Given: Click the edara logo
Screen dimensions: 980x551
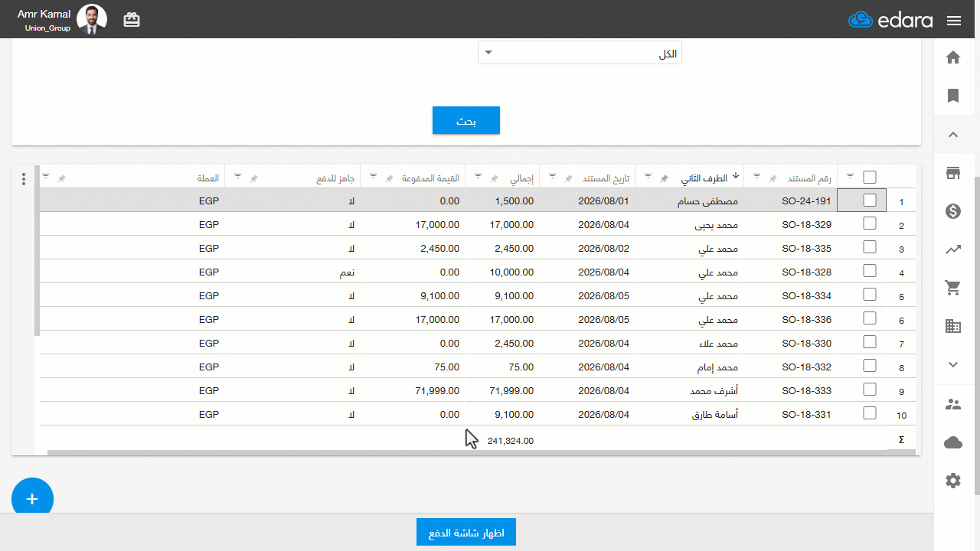Looking at the screenshot, I should click(x=890, y=20).
